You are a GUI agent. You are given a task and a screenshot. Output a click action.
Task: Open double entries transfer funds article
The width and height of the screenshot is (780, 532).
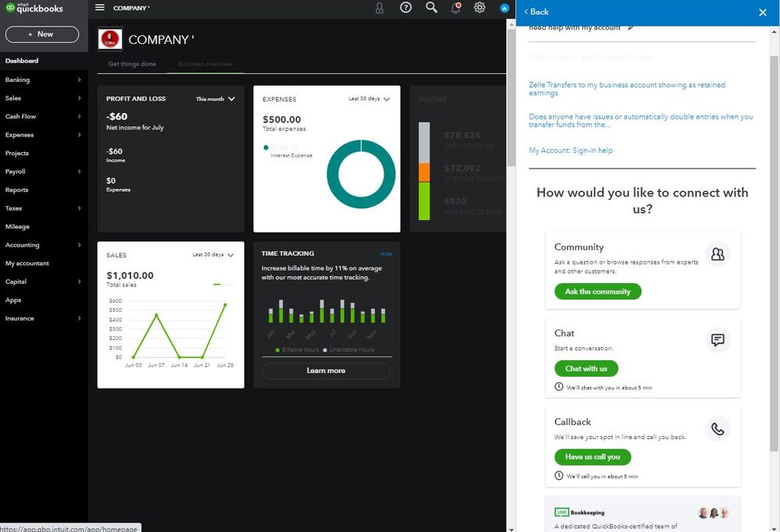click(x=641, y=121)
